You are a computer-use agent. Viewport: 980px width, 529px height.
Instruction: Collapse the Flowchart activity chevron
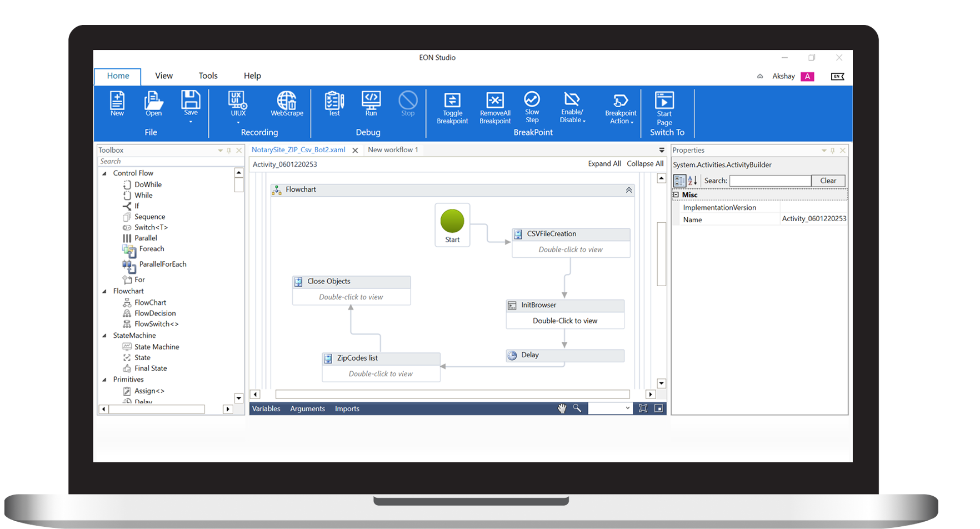point(629,190)
